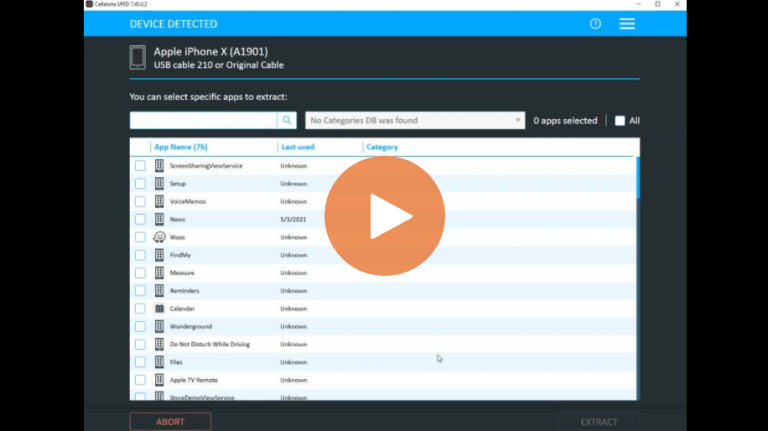Click the iPhone device icon
Screen dimensions: 768x431
138,57
